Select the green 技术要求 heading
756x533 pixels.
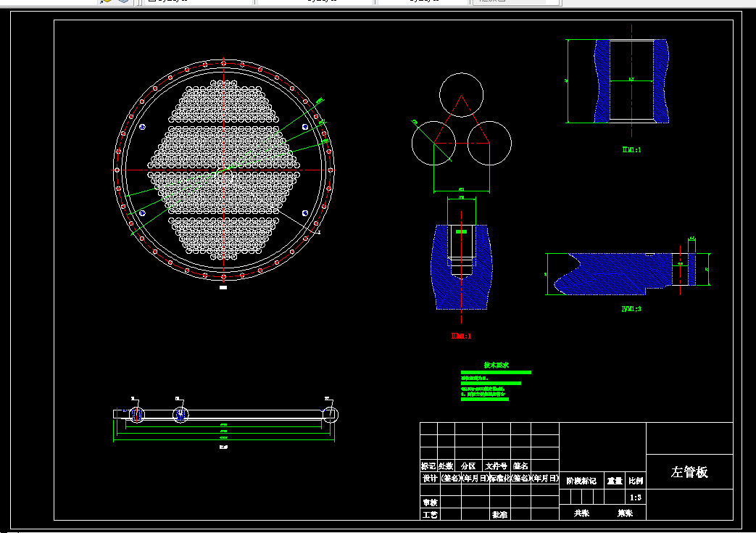[x=496, y=365]
